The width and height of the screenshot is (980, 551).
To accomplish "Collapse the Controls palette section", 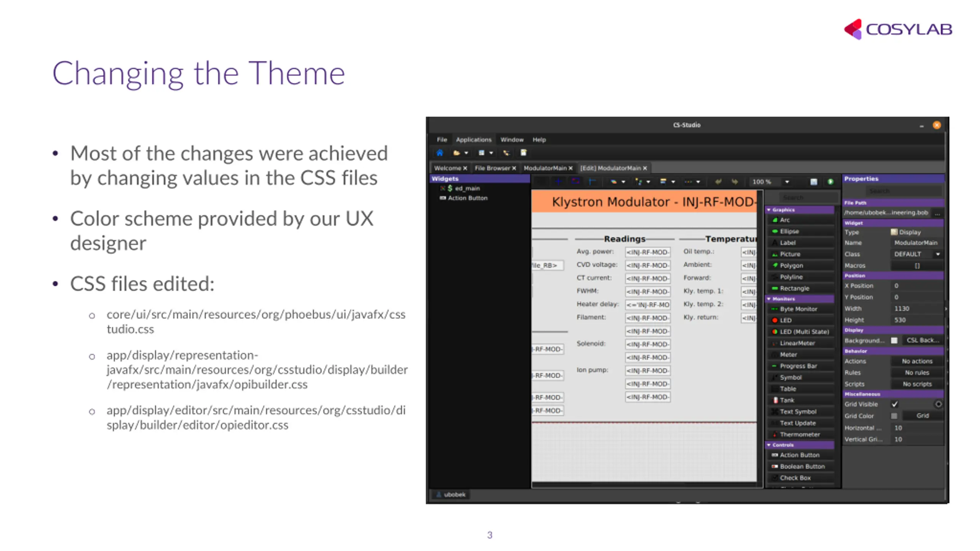I will 769,445.
